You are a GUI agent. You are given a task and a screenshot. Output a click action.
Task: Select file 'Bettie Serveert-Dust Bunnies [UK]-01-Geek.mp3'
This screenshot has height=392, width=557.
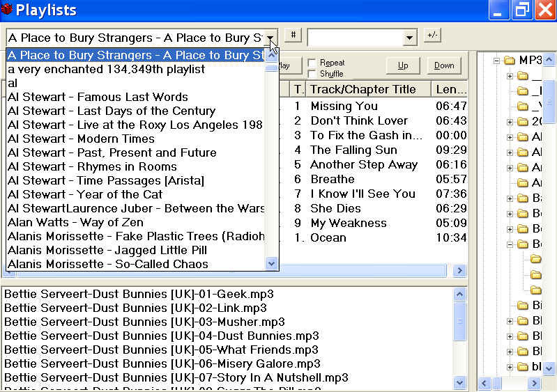pos(139,294)
